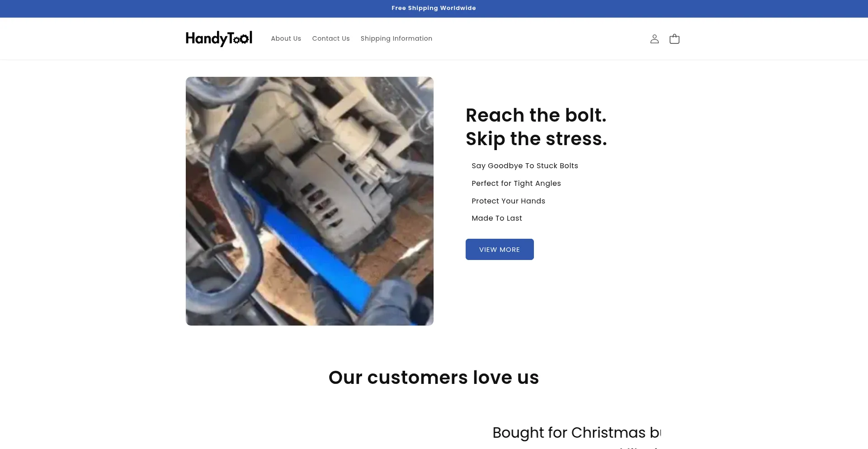
Task: Click the HandyTool logo
Action: [x=219, y=38]
